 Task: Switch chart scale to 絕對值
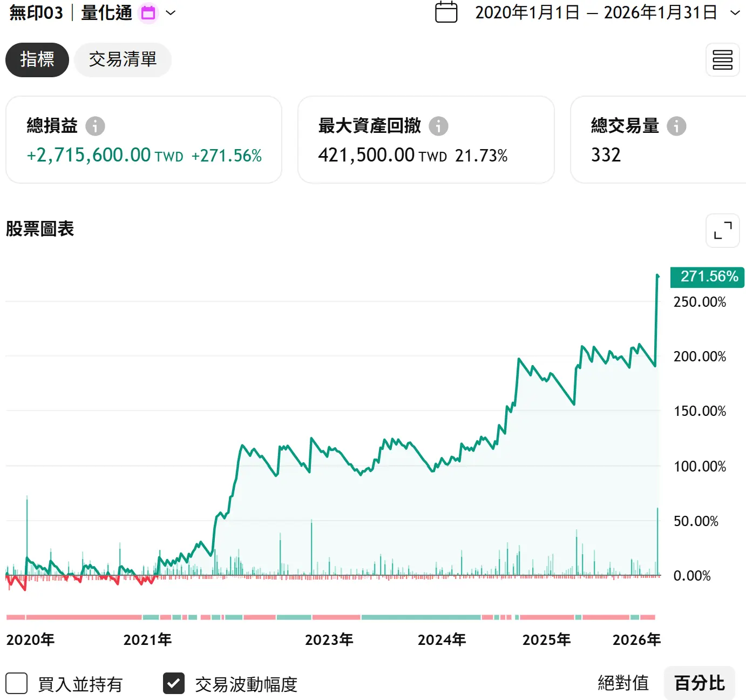pyautogui.click(x=623, y=683)
